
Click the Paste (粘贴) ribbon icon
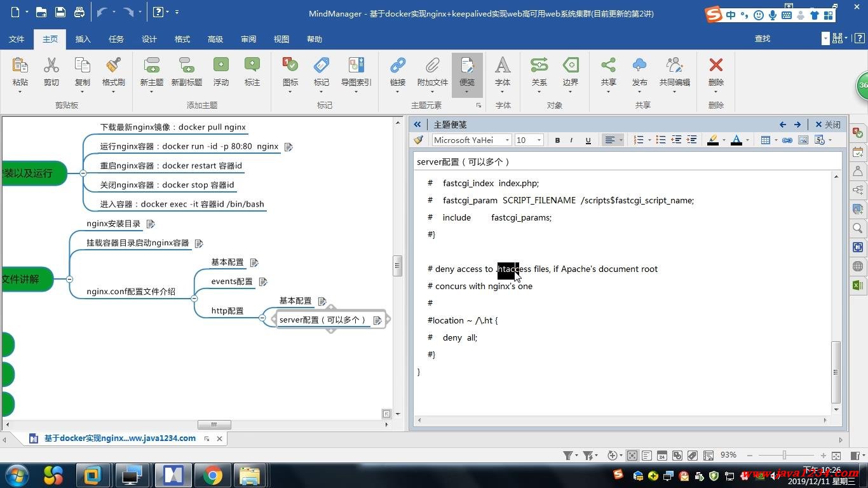pyautogui.click(x=20, y=65)
